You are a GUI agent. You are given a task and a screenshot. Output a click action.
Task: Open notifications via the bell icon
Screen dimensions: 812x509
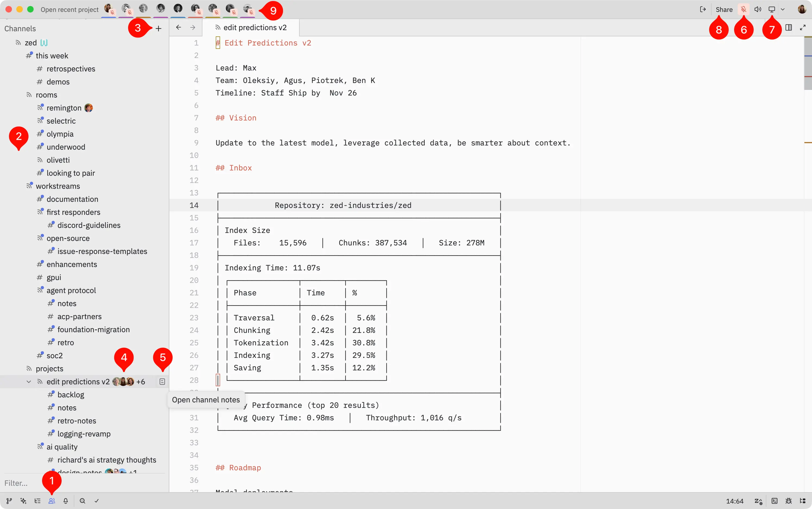coord(66,501)
